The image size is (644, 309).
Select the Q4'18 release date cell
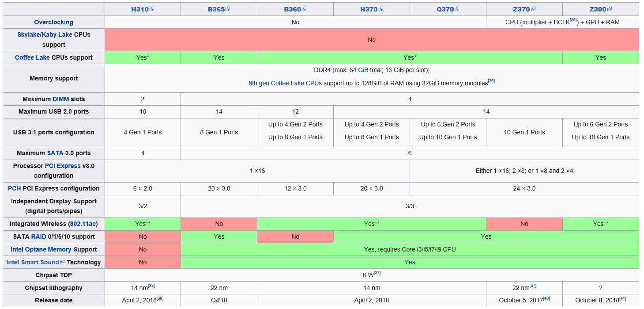click(x=219, y=300)
